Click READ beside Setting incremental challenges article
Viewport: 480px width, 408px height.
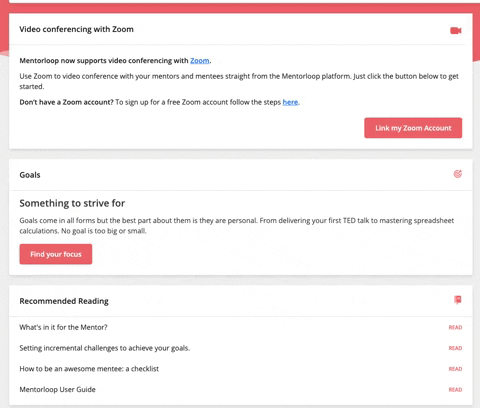(455, 348)
